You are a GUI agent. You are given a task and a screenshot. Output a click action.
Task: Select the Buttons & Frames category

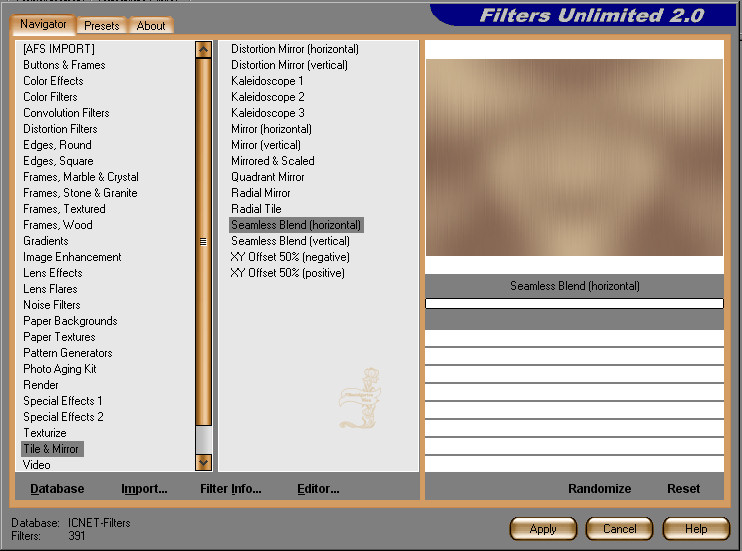(x=64, y=65)
